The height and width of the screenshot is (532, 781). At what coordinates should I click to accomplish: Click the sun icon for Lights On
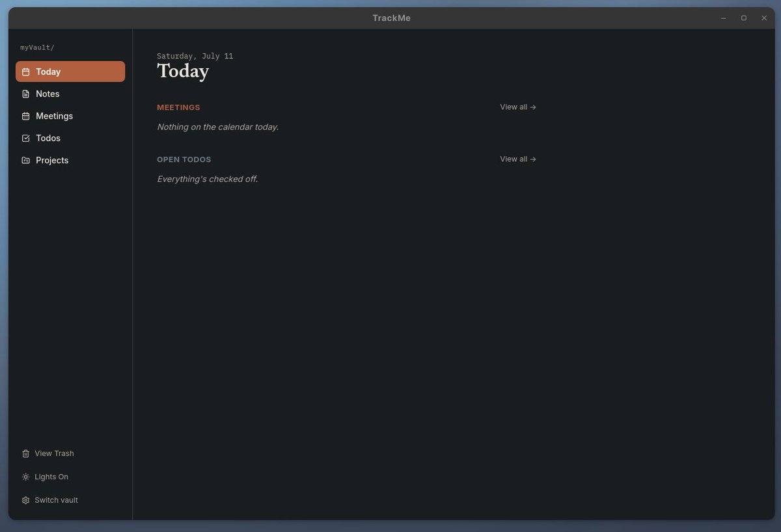(x=25, y=477)
